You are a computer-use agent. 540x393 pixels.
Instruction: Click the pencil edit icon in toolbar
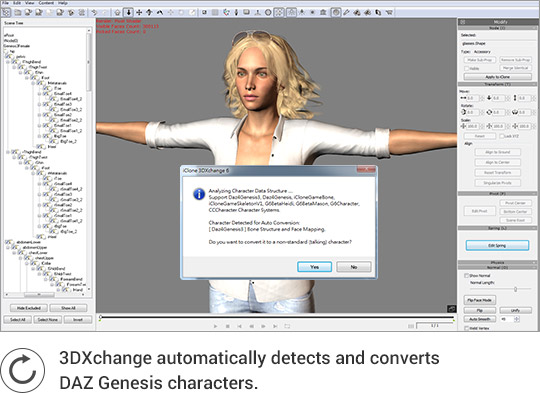(346, 13)
